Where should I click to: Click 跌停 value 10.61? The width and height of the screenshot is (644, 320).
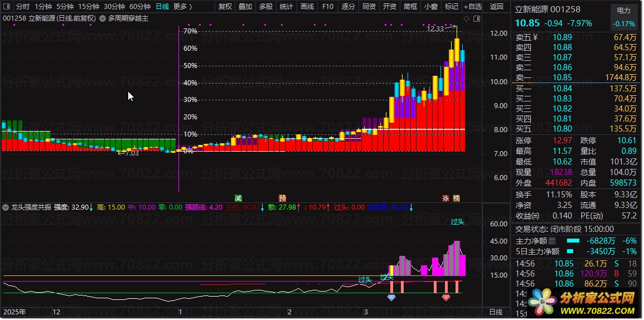click(x=627, y=140)
